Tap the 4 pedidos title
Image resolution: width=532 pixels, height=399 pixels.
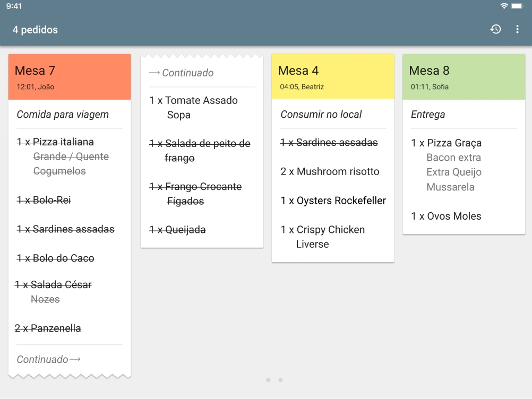point(35,30)
